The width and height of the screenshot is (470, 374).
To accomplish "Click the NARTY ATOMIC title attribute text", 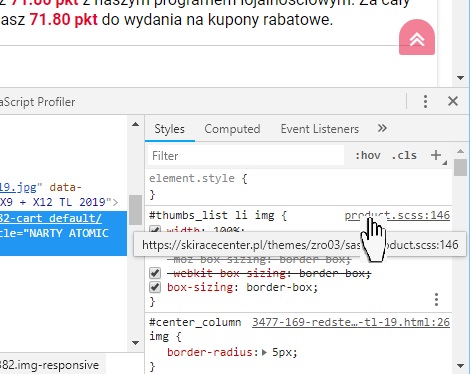I will [69, 233].
